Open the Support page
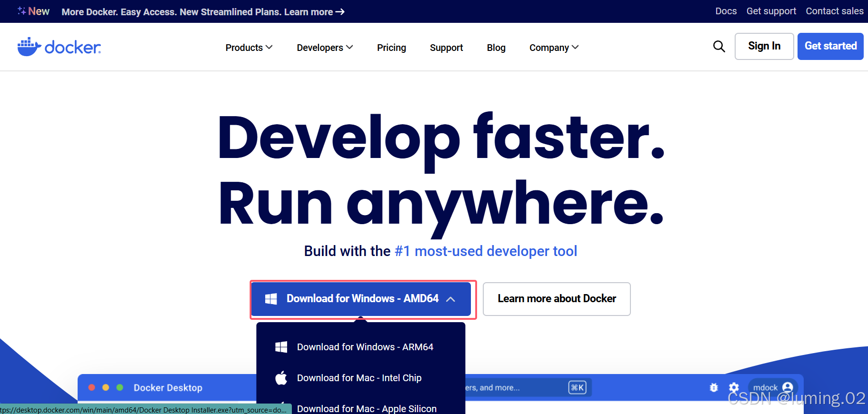This screenshot has height=414, width=868. [446, 48]
